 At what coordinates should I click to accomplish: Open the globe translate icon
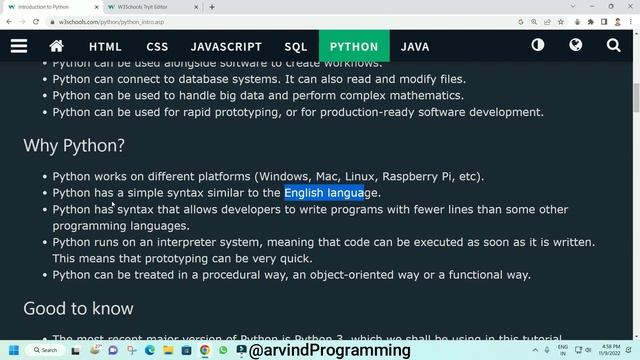click(x=576, y=45)
